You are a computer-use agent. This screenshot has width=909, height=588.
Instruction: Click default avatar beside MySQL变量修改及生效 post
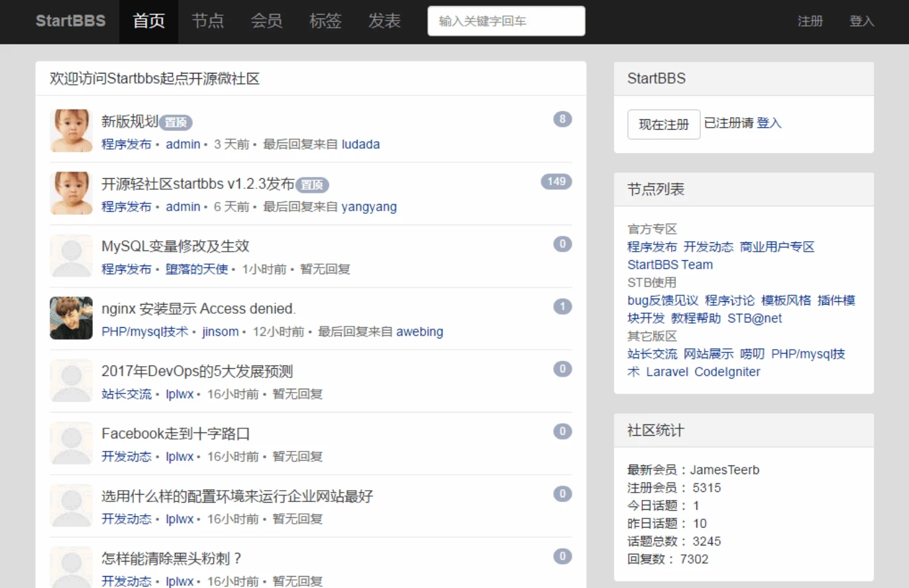click(x=71, y=256)
